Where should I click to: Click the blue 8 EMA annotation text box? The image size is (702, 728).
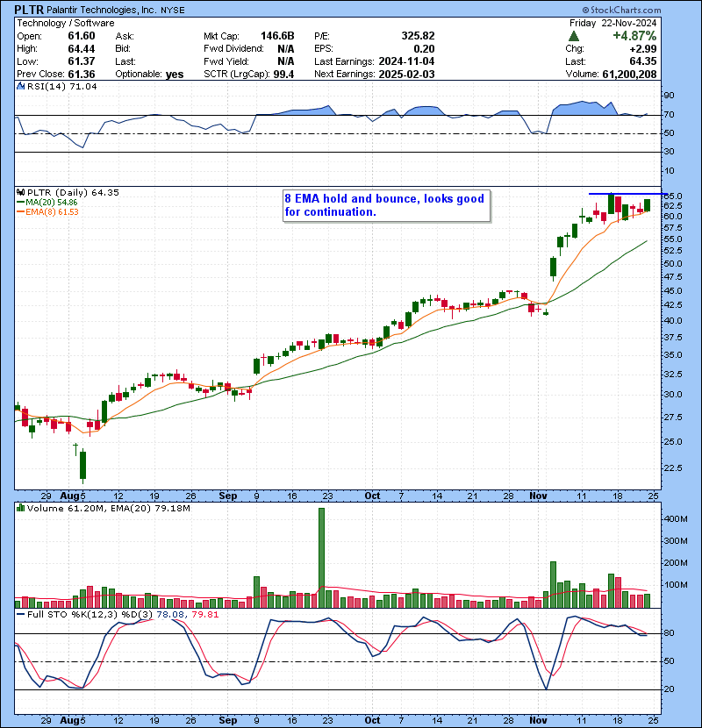coord(387,205)
